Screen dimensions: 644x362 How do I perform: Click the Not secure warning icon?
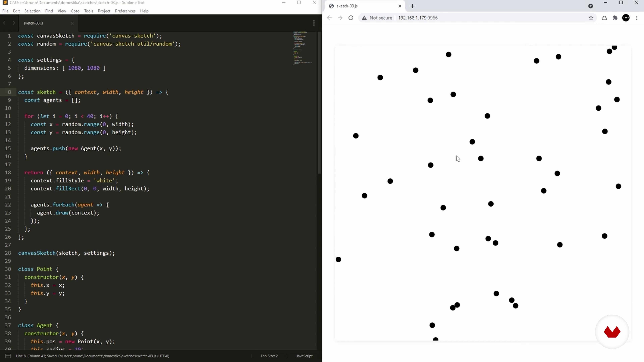click(364, 18)
